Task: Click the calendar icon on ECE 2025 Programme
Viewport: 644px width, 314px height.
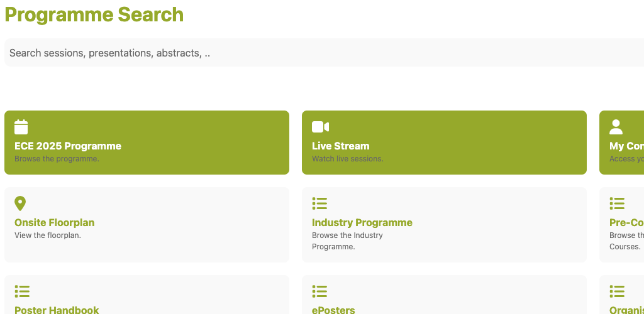Action: [21, 127]
